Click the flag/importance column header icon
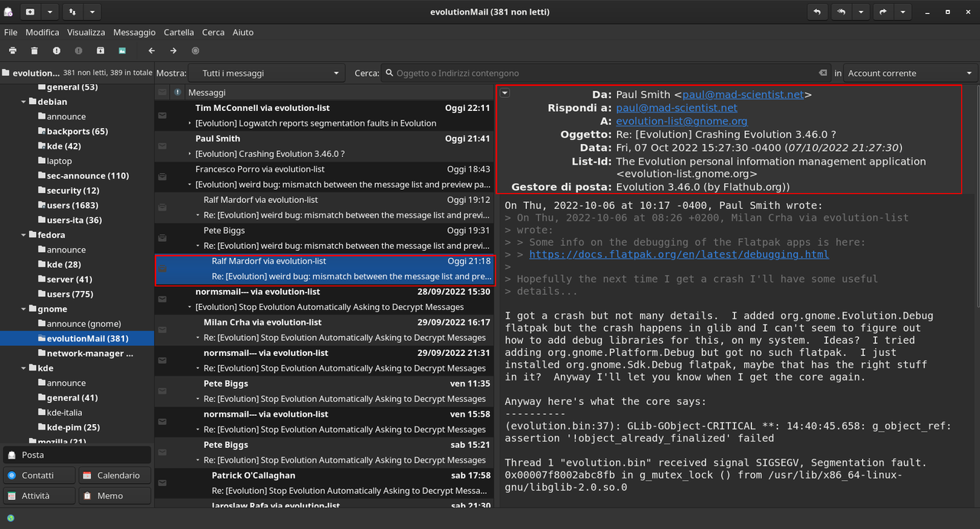Viewport: 980px width, 529px height. point(178,92)
